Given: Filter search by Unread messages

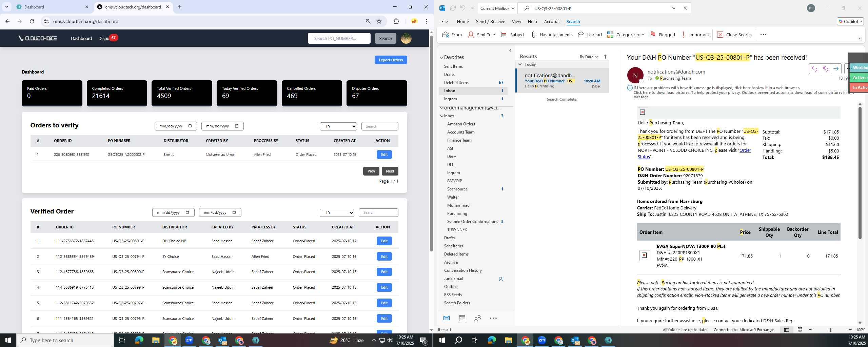Looking at the screenshot, I should [x=590, y=35].
